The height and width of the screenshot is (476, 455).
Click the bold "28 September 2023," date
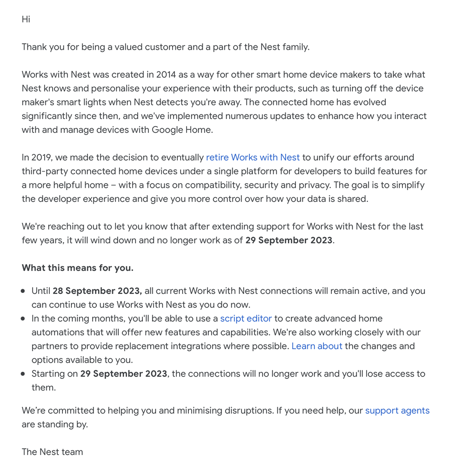pos(97,291)
